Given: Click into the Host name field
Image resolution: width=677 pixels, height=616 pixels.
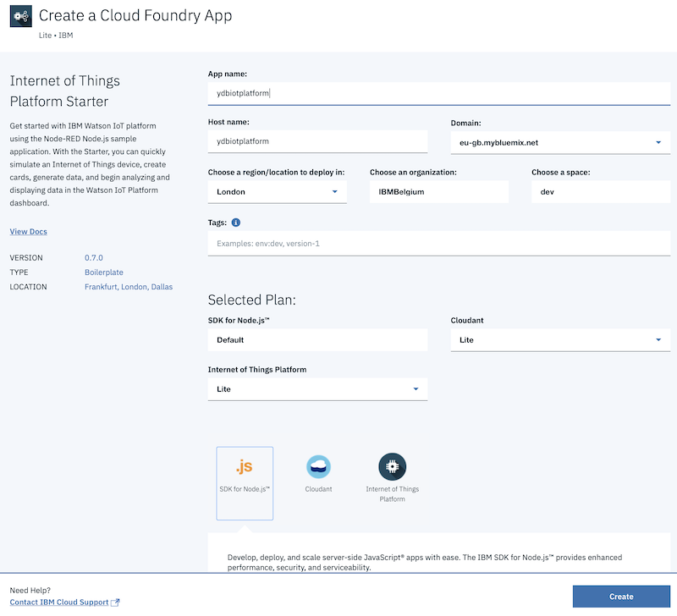Looking at the screenshot, I should [318, 141].
